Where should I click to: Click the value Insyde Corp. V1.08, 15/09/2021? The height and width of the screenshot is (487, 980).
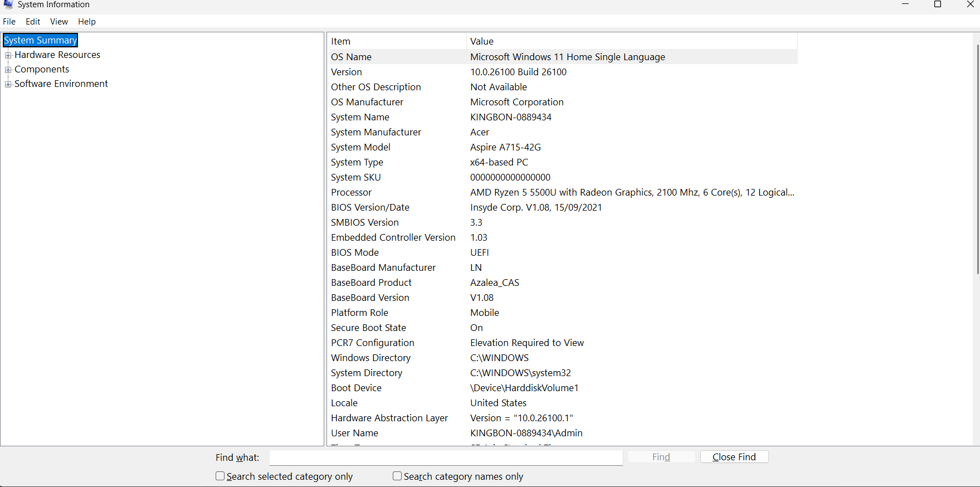(536, 207)
